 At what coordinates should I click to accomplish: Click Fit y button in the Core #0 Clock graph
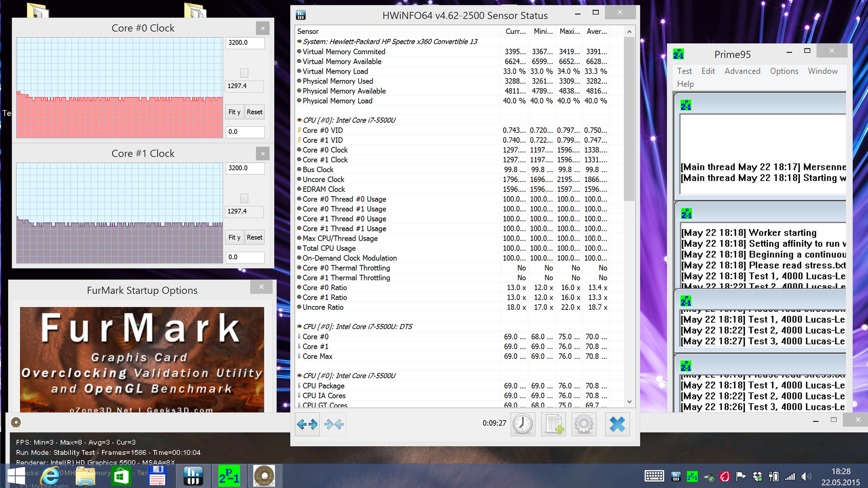pos(234,112)
